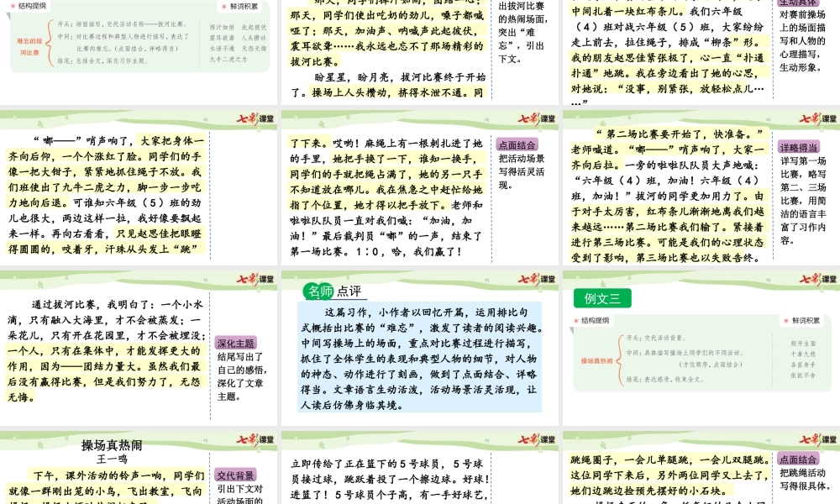The height and width of the screenshot is (504, 840).
Task: Select the 难忘的拔河比赛 outline slide
Action: (139, 52)
